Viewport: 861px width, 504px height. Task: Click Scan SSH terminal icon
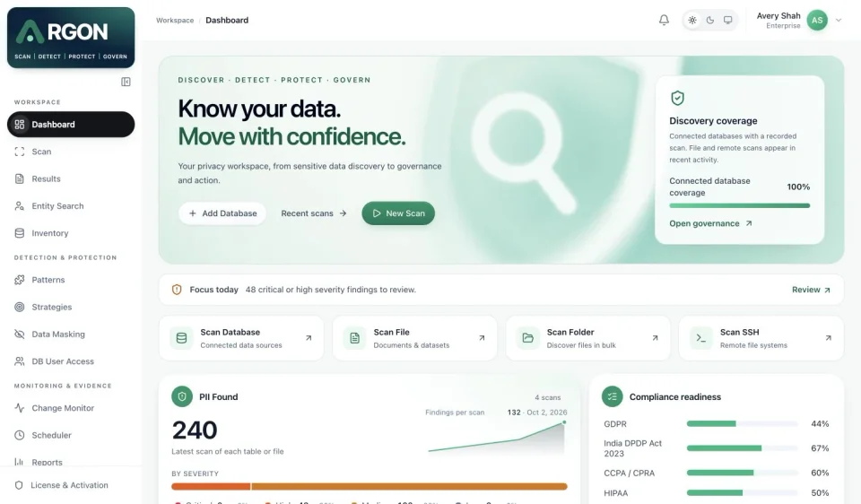click(701, 338)
